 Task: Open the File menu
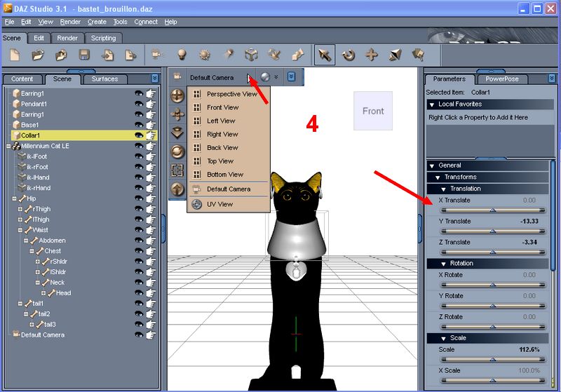[x=9, y=22]
